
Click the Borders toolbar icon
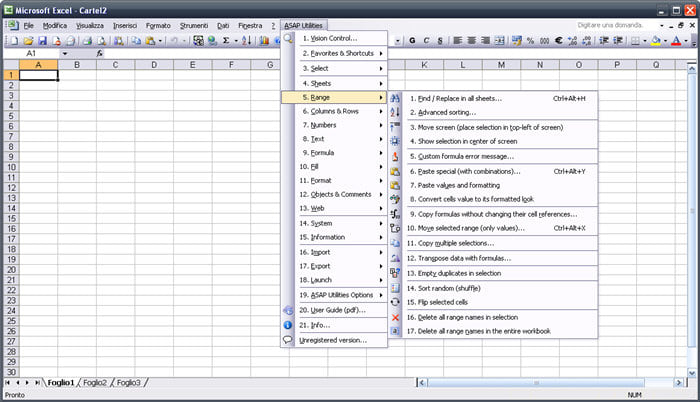pyautogui.click(x=635, y=41)
